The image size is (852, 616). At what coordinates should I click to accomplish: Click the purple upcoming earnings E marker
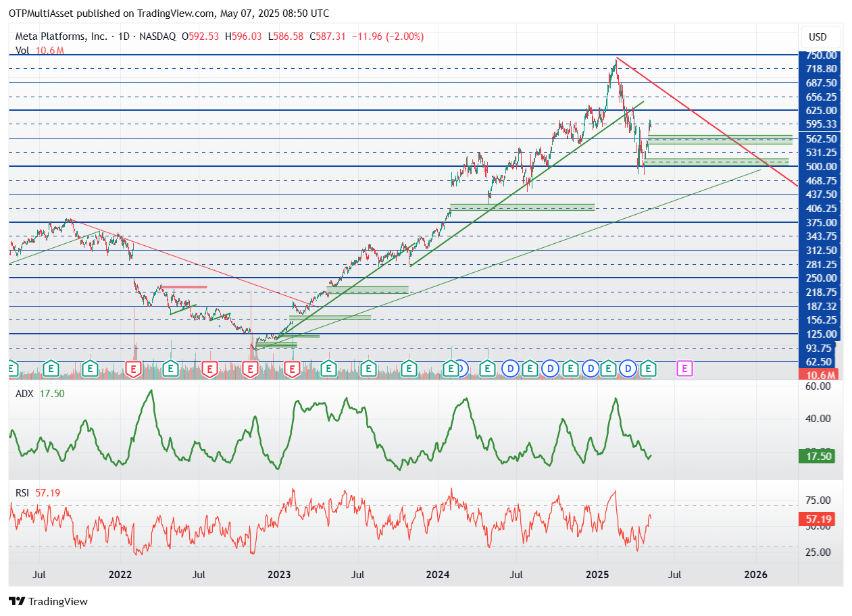click(x=685, y=368)
